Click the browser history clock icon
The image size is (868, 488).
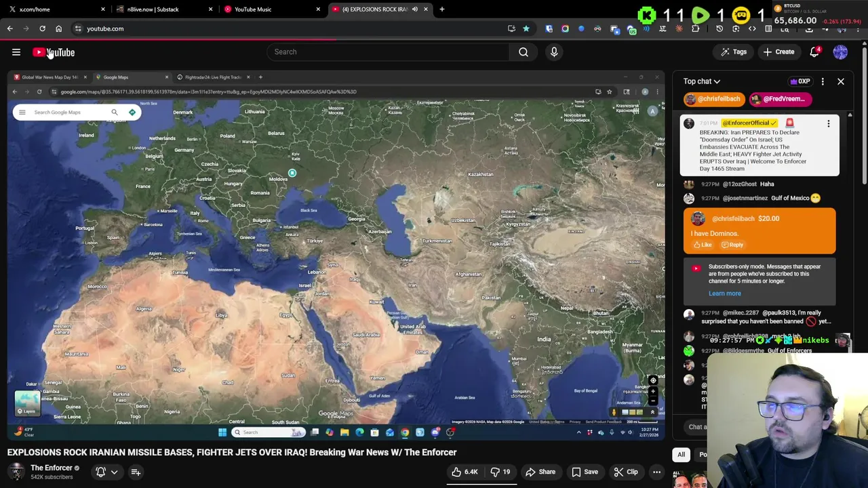pyautogui.click(x=719, y=28)
